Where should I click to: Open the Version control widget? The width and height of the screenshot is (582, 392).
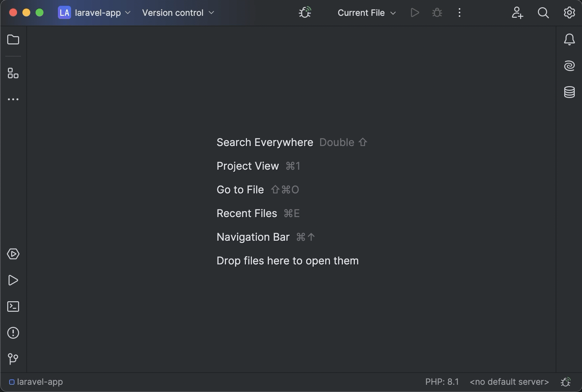click(178, 13)
